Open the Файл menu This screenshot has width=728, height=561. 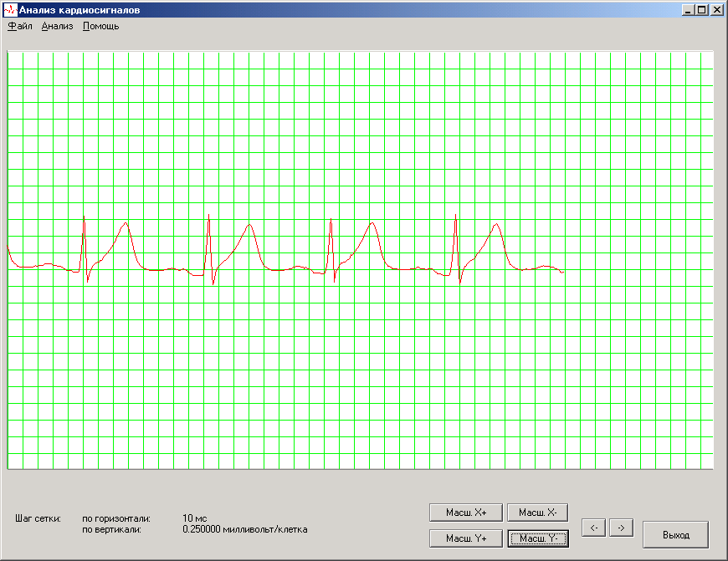pyautogui.click(x=20, y=27)
